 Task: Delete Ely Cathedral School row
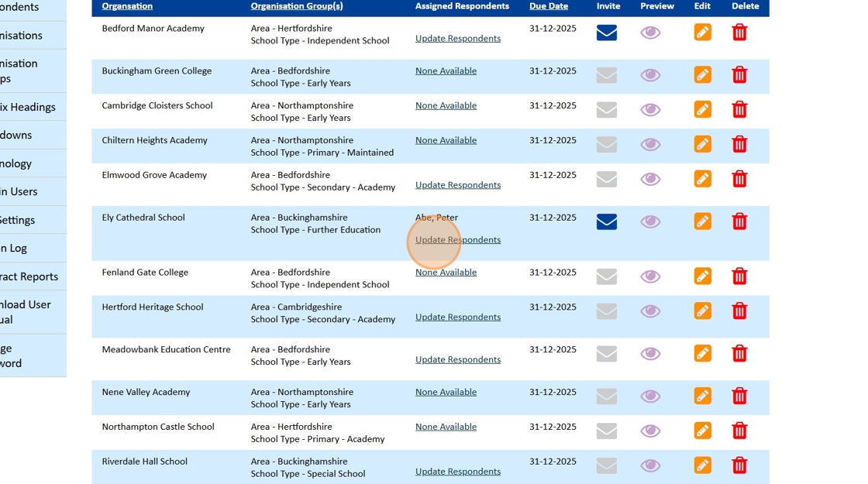coord(739,221)
